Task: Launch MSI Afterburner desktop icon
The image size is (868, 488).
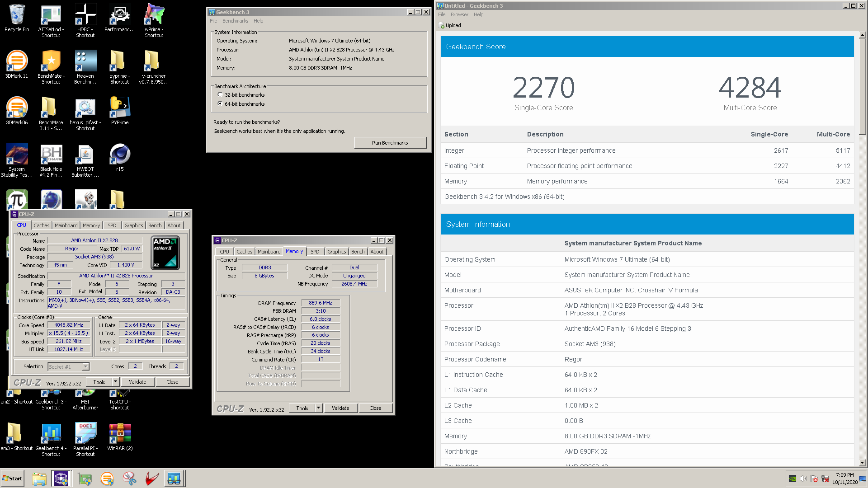Action: click(x=85, y=400)
